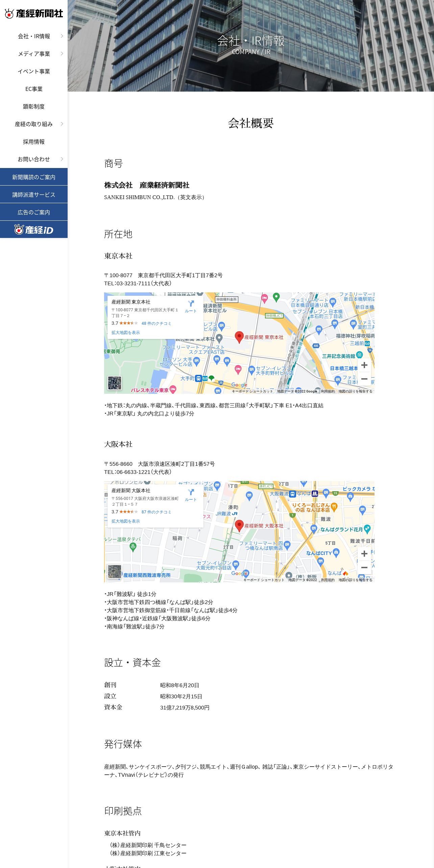Click なんばグランド花月 theater marker
The width and height of the screenshot is (434, 868).
point(367,529)
